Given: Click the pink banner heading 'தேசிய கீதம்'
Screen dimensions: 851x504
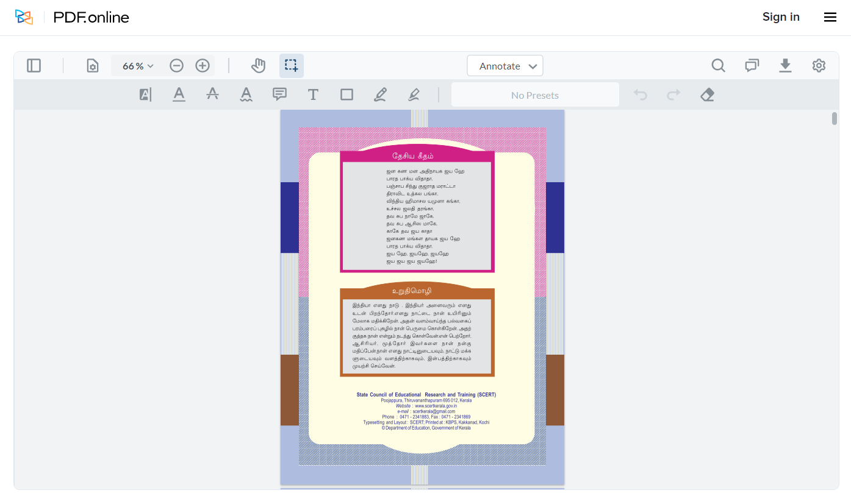Looking at the screenshot, I should 413,156.
